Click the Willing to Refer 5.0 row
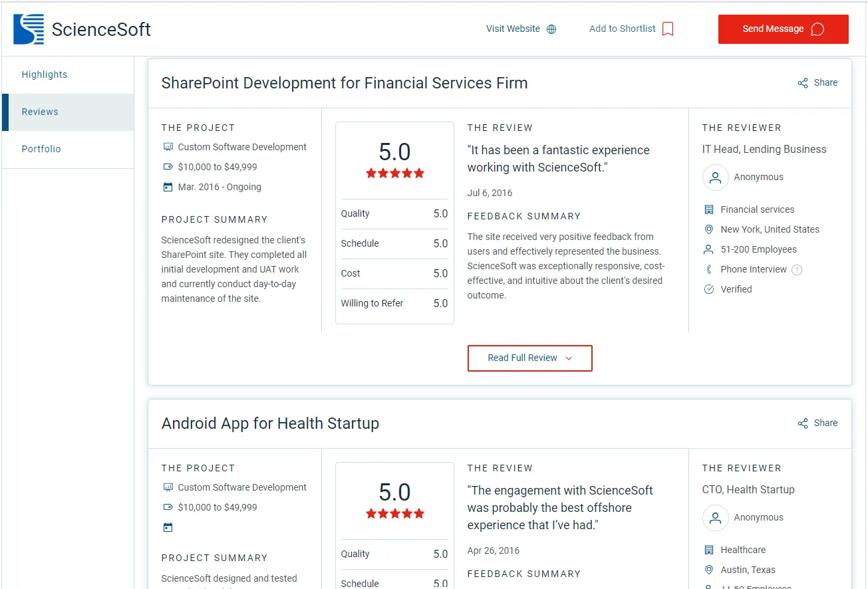 (x=394, y=304)
